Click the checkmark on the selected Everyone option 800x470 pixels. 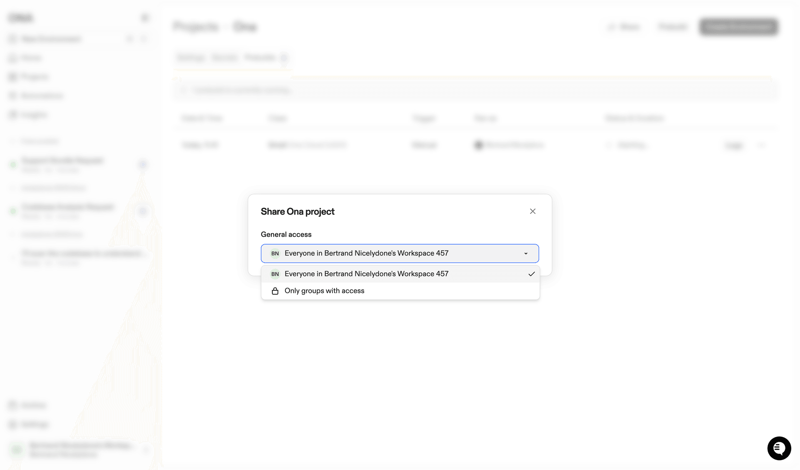(x=531, y=274)
